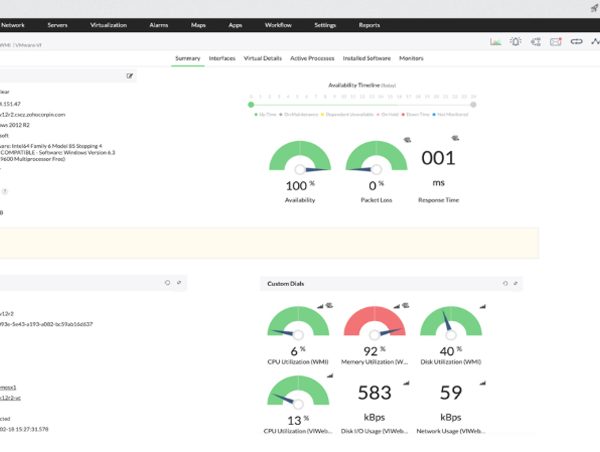Open graph icon for Disk I/O Usage
This screenshot has width=600, height=452.
[406, 383]
